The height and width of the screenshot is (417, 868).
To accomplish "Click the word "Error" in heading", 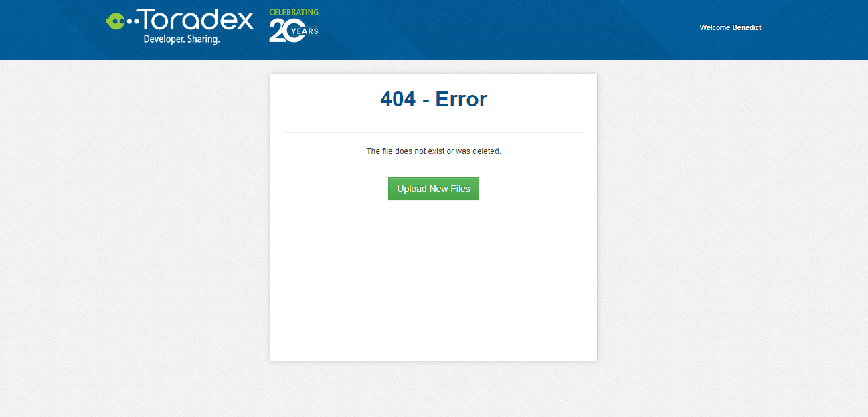I will pyautogui.click(x=461, y=99).
